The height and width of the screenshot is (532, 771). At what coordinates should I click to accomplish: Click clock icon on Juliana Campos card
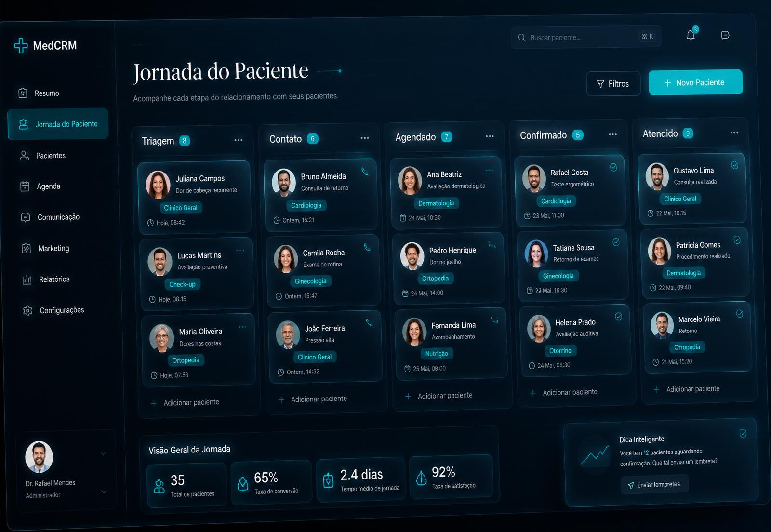(150, 223)
